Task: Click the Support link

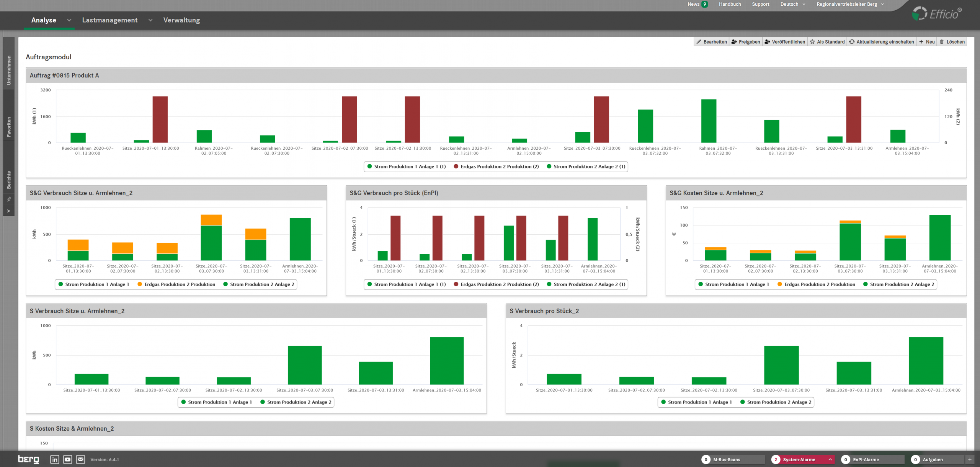Action: point(760,4)
